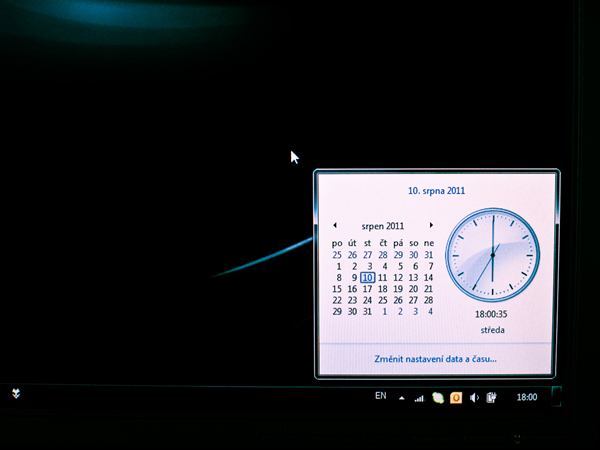This screenshot has width=600, height=450.
Task: Click the pinned icon at taskbar's left
Action: click(16, 393)
